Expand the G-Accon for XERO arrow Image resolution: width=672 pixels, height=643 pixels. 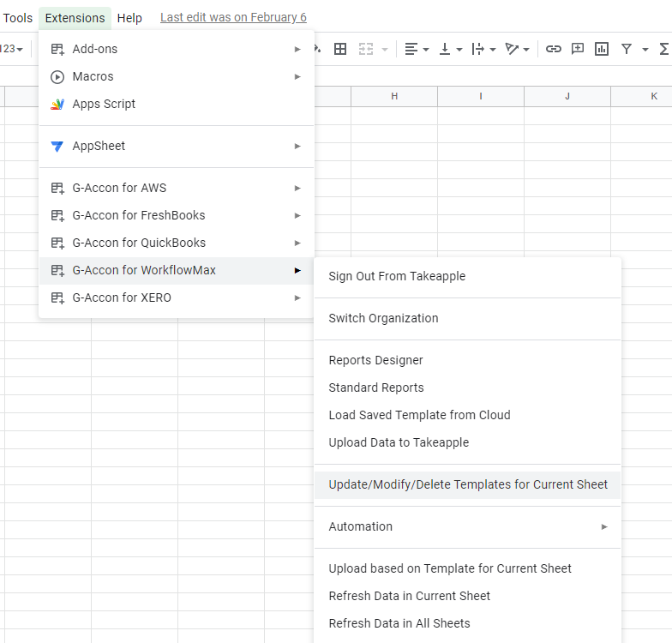point(297,298)
